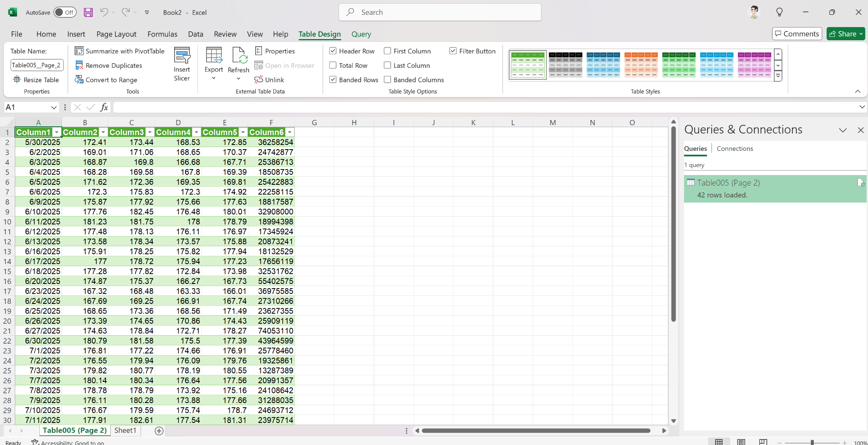Image resolution: width=868 pixels, height=445 pixels.
Task: Open Summarize with PivotTable
Action: coord(120,51)
